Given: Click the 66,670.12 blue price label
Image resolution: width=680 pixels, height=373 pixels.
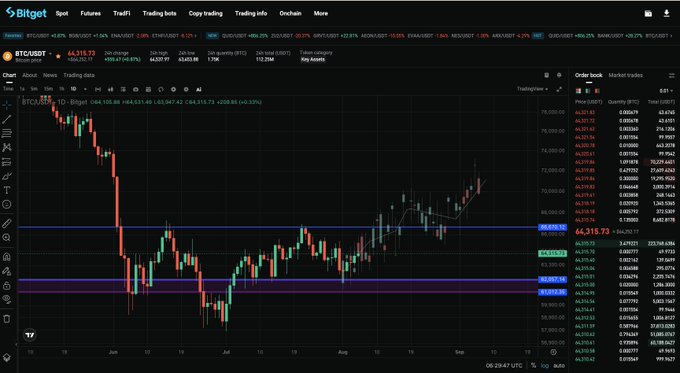Looking at the screenshot, I should (x=552, y=227).
